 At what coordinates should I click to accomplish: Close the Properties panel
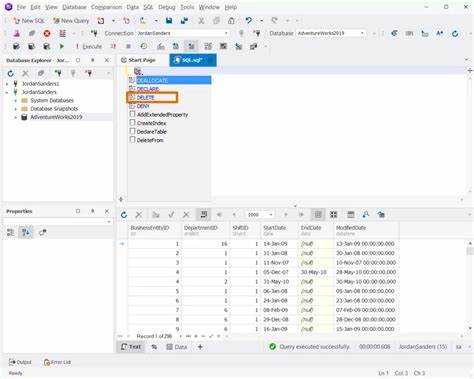[x=107, y=211]
